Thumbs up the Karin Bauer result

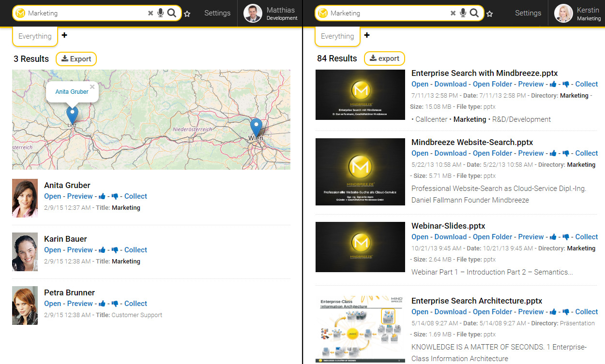tap(102, 250)
